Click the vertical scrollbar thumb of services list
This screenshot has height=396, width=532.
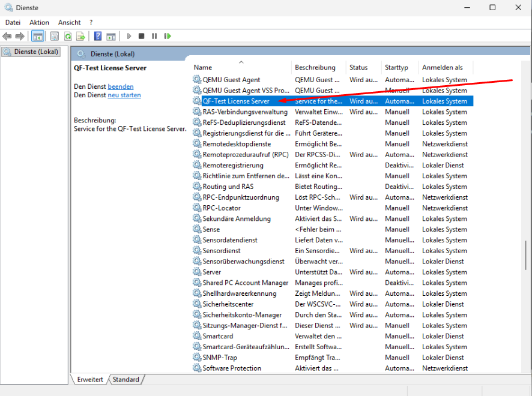coord(525,255)
